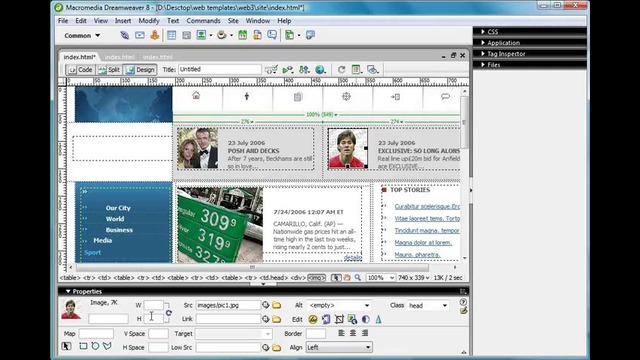Click the Title field showing Untitled
This screenshot has height=360, width=640.
tap(220, 69)
